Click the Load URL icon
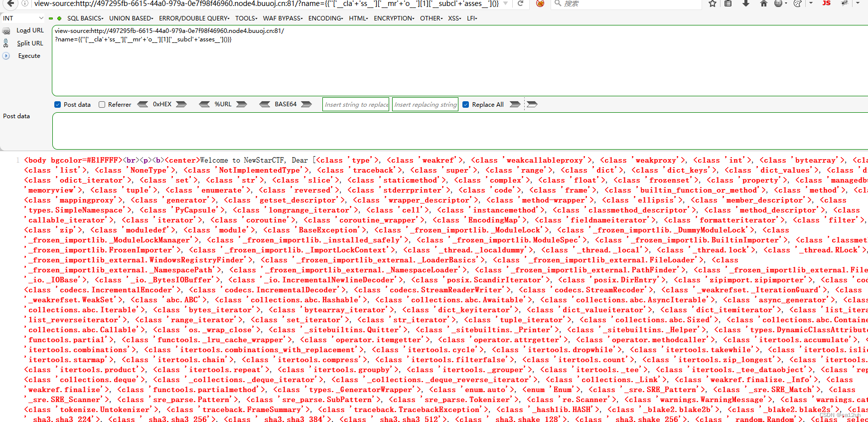Viewport: 868px width, 422px height. coord(6,31)
